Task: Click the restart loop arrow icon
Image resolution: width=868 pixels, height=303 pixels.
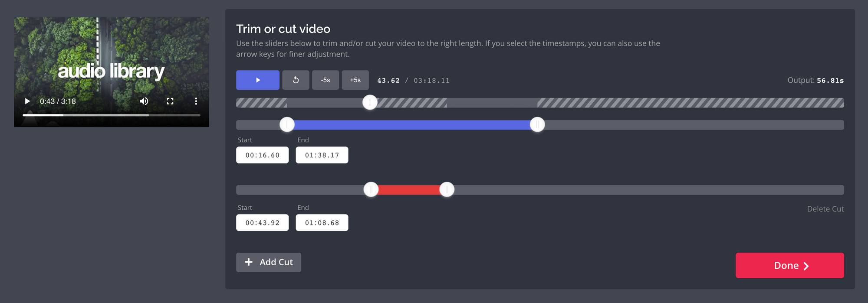Action: pos(296,80)
